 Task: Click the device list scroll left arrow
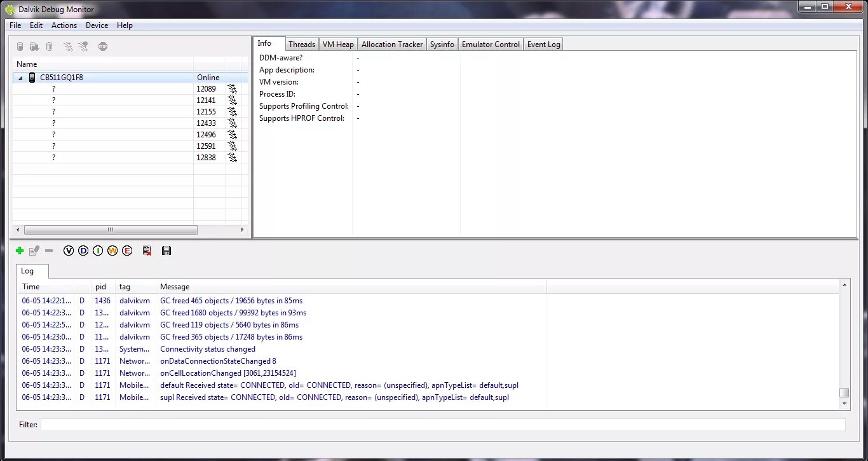coord(18,230)
